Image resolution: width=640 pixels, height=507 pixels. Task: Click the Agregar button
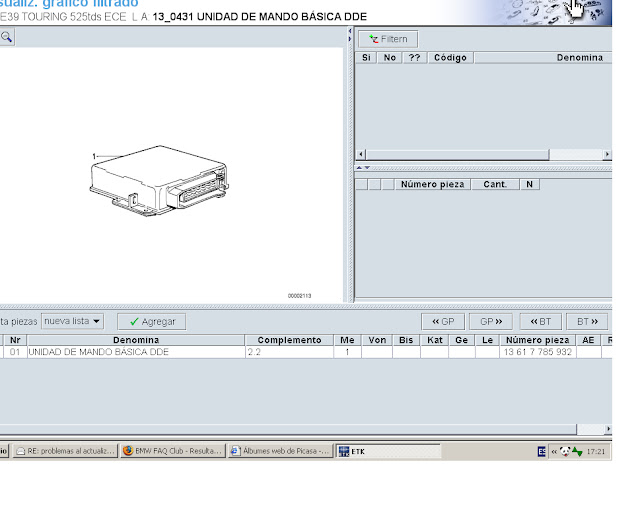152,322
